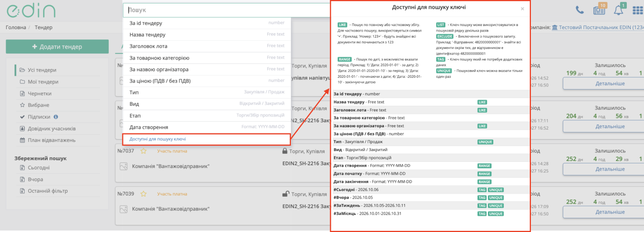Apply saved search Вчора
Image resolution: width=644 pixels, height=232 pixels.
pyautogui.click(x=35, y=179)
